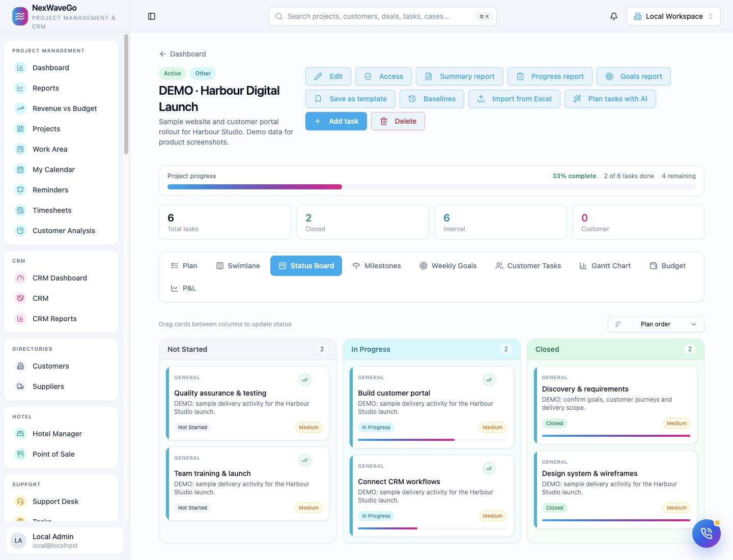The width and height of the screenshot is (733, 560).
Task: Click the CRM Dashboard gauge icon
Action: [20, 278]
